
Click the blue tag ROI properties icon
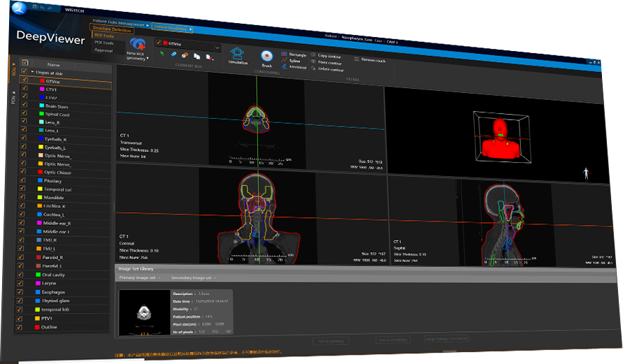pos(173,54)
